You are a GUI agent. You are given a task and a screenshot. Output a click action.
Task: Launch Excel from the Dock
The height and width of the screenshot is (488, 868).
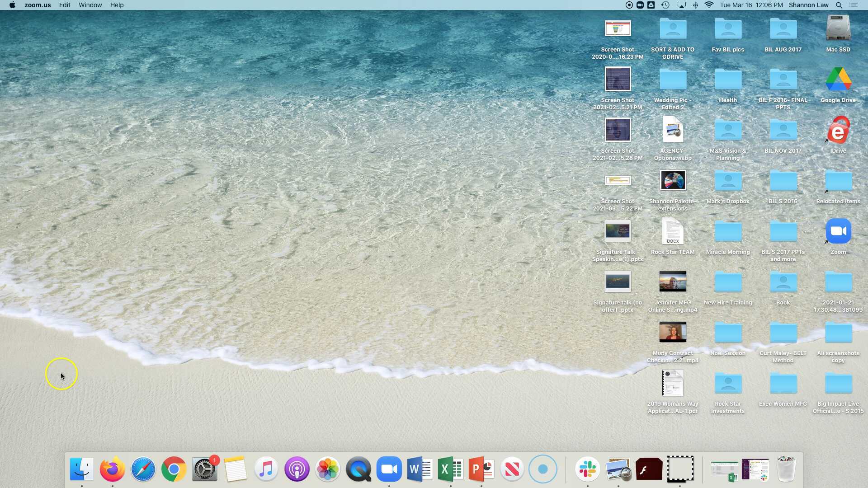click(x=450, y=469)
